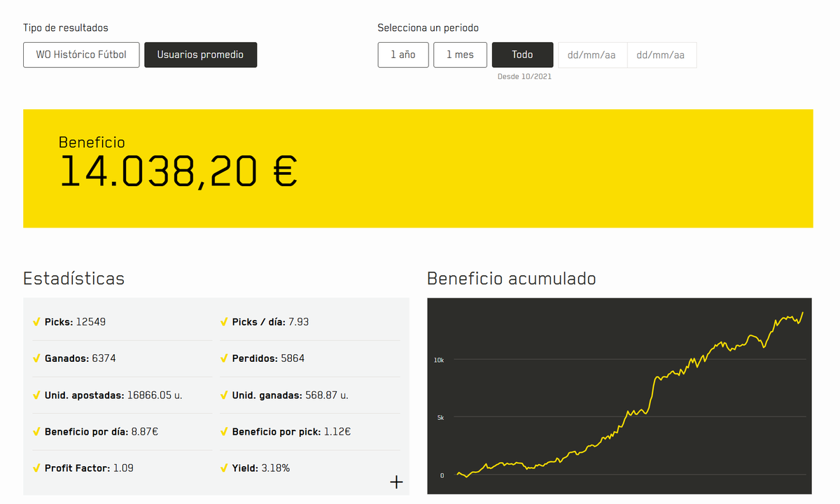Click the Yield: 3.18% statistic
Screen dimensions: 840x504
[x=260, y=468]
